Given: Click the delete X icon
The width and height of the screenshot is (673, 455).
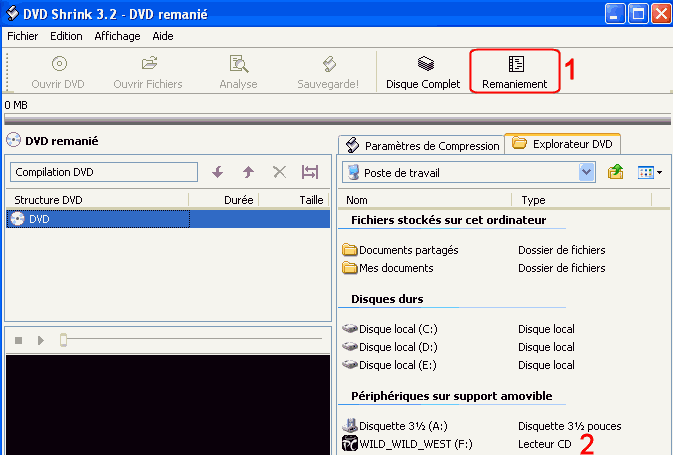Looking at the screenshot, I should pyautogui.click(x=279, y=172).
